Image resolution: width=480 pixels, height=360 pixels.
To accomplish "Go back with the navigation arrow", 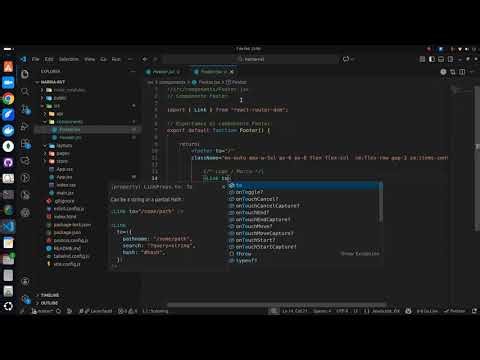I will 145,59.
